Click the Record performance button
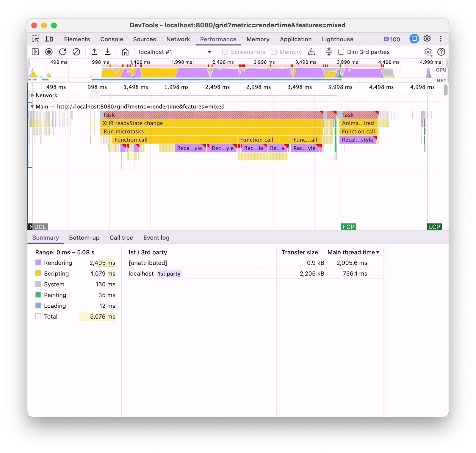The width and height of the screenshot is (476, 453). [x=49, y=52]
